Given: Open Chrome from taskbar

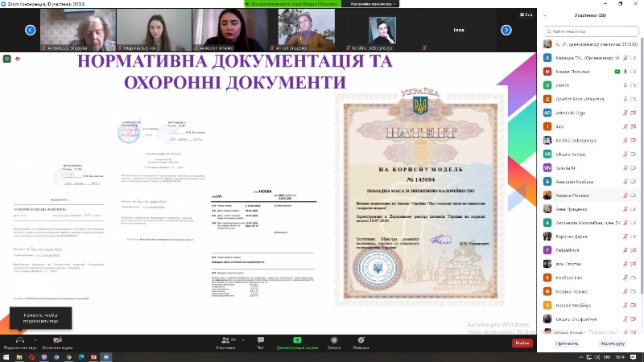Looking at the screenshot, I should 69,357.
